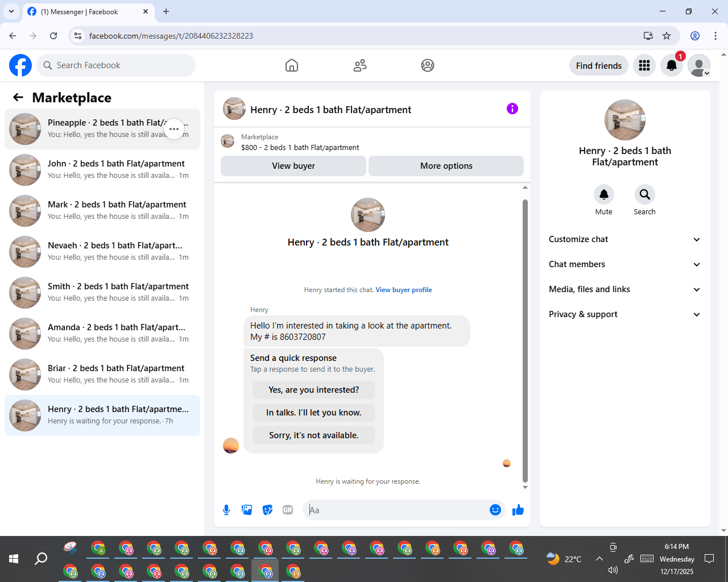The height and width of the screenshot is (582, 728).
Task: Show hidden system tray icons
Action: 599,559
